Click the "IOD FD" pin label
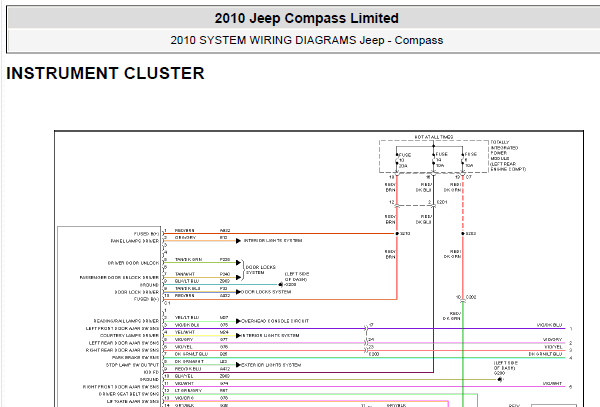 151,372
